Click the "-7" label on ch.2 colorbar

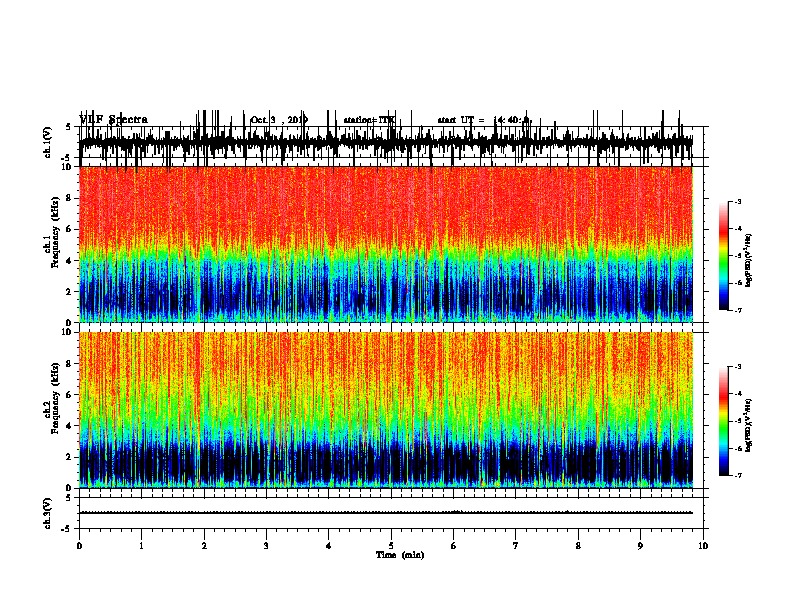(x=737, y=475)
